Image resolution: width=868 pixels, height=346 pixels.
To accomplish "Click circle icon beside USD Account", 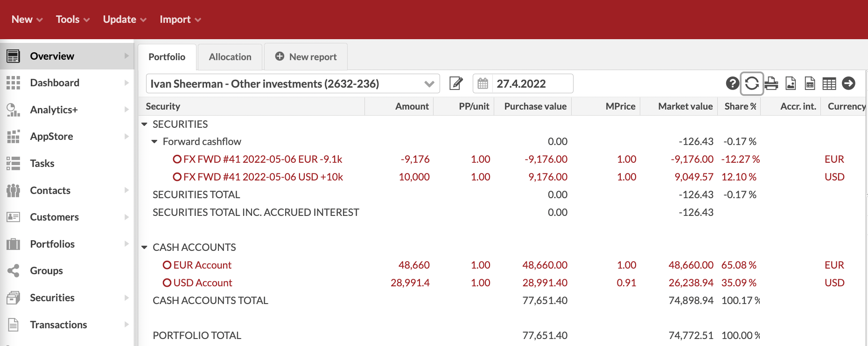I will [x=167, y=283].
